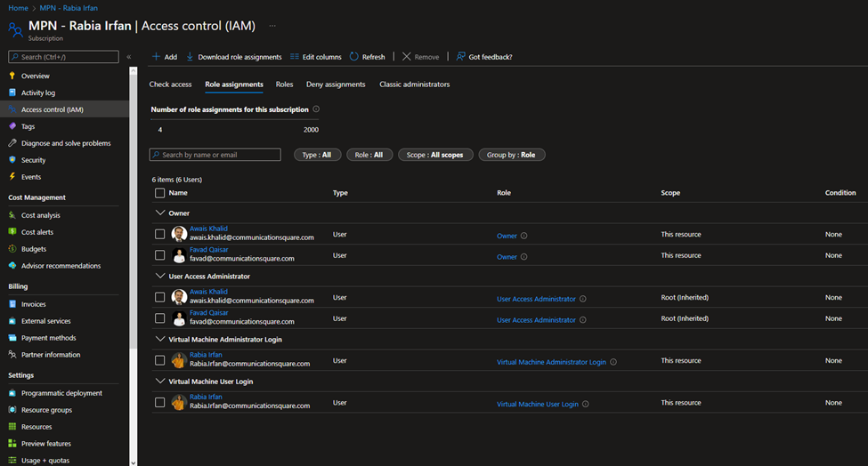Click Edit columns
This screenshot has height=466, width=868.
coord(316,57)
